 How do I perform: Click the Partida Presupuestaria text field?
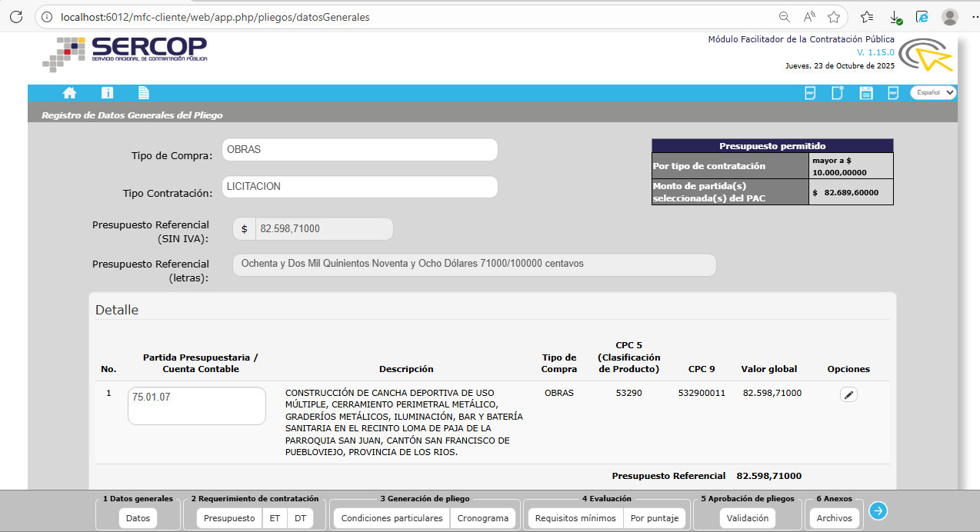tap(196, 405)
